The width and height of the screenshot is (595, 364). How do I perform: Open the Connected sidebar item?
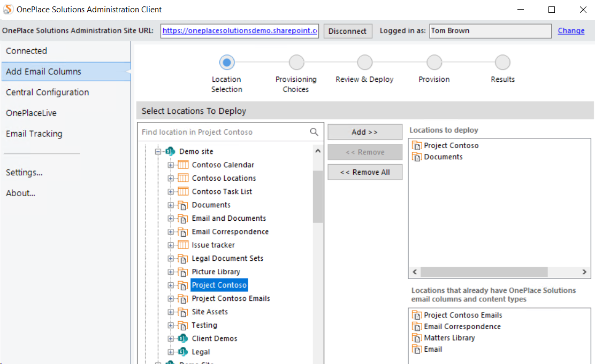[66, 51]
